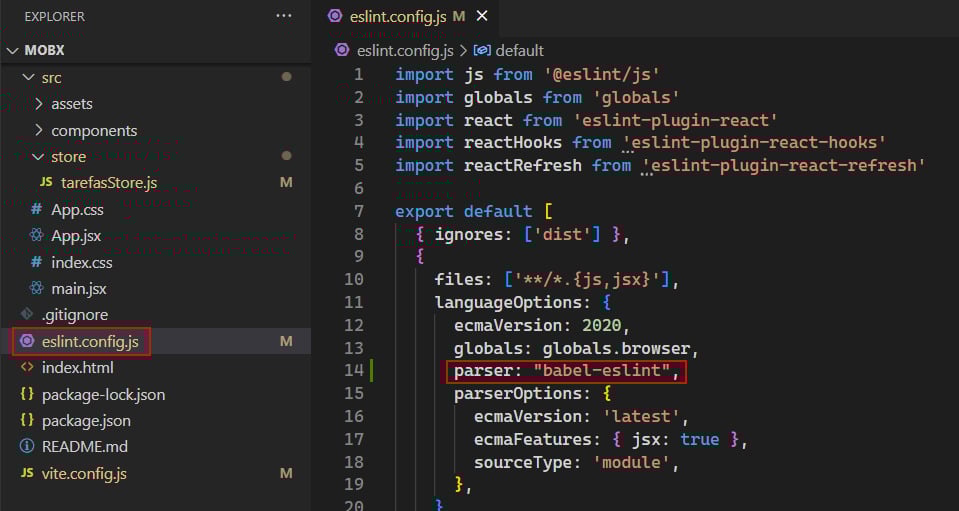Click the ESLint icon on editor tab
959x511 pixels.
coord(335,17)
